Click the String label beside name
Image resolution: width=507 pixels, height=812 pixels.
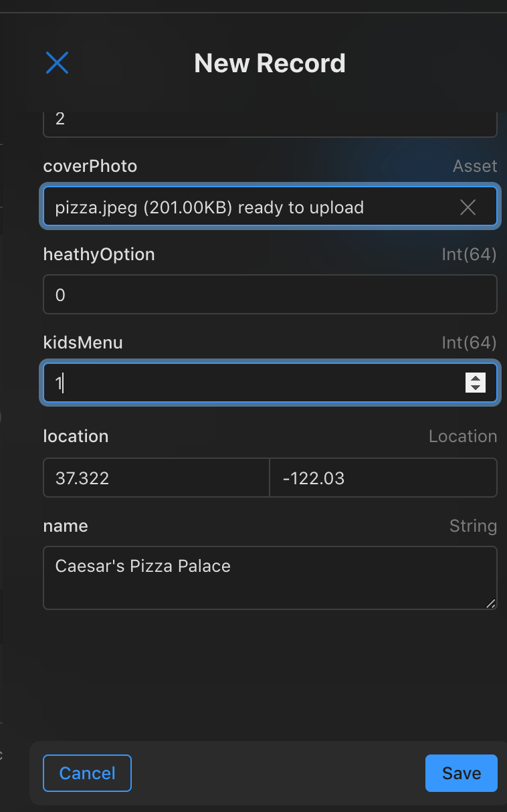pos(474,526)
